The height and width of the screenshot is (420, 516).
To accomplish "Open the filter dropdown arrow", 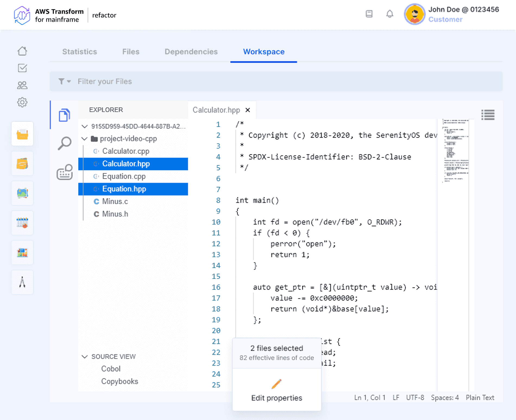I will (x=69, y=81).
